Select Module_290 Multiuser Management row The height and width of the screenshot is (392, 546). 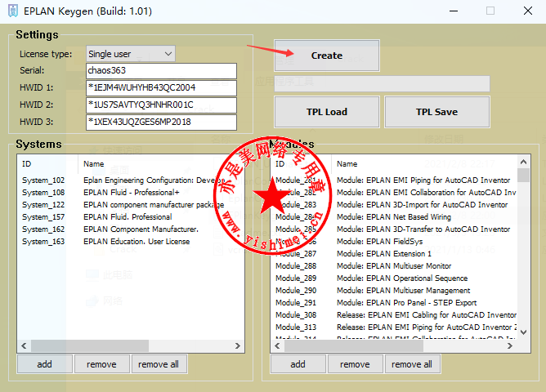394,291
